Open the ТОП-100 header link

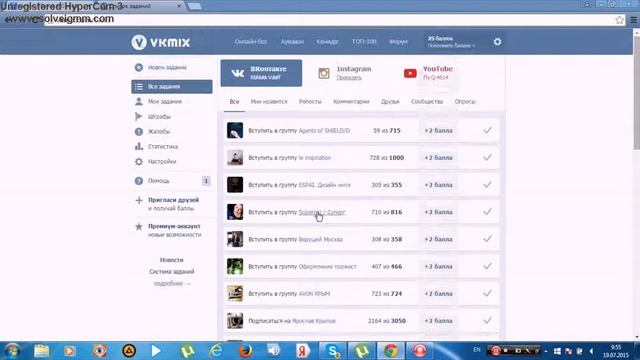click(x=364, y=42)
